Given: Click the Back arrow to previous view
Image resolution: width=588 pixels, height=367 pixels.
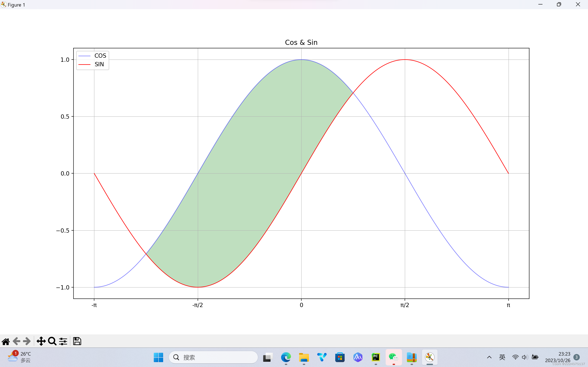Looking at the screenshot, I should click(17, 341).
